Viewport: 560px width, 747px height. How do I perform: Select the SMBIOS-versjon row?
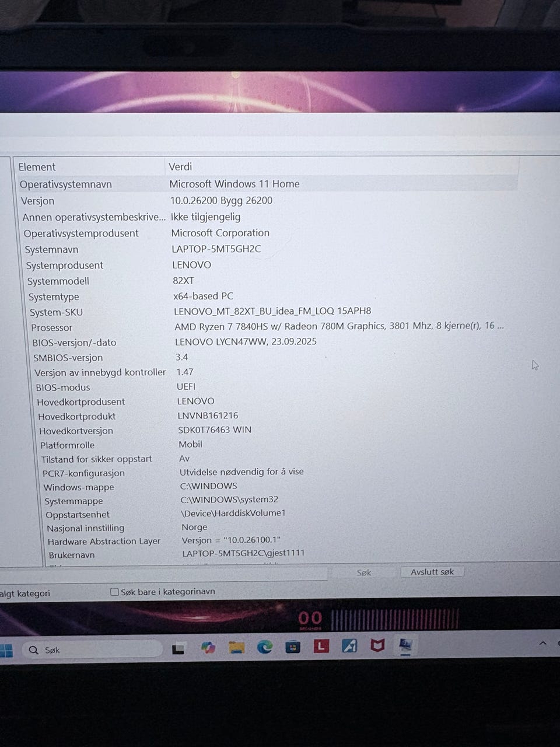coord(275,357)
